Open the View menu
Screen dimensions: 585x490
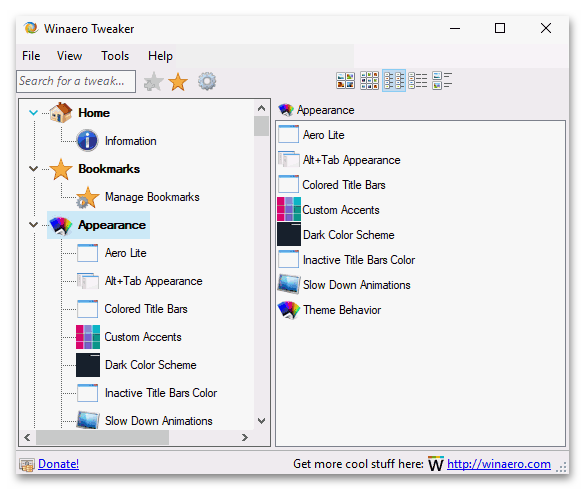click(x=69, y=56)
